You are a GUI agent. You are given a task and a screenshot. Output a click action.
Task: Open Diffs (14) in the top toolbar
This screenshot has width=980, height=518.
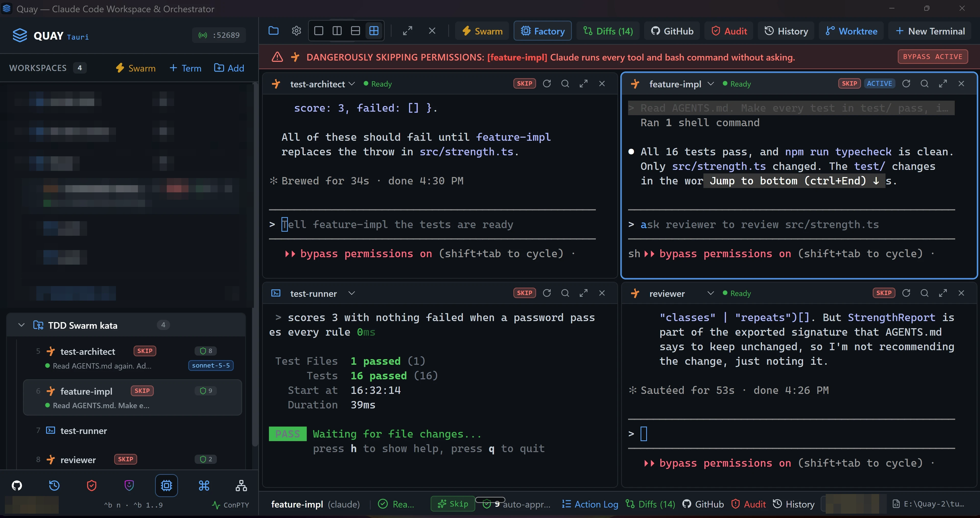pos(608,31)
